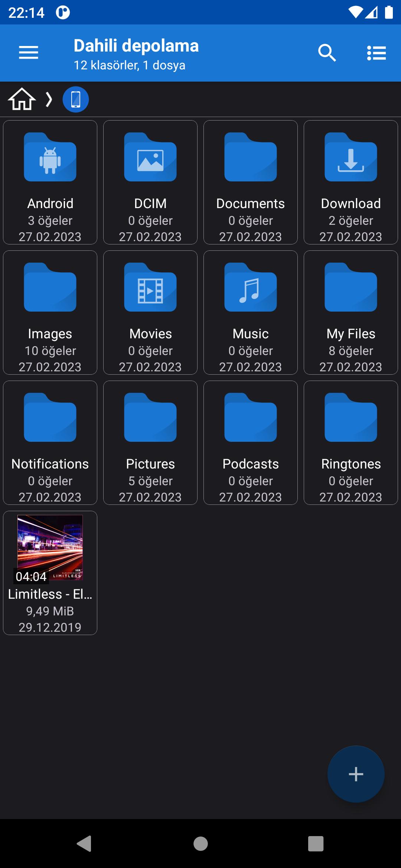Open the hamburger navigation menu
Screen dimensions: 401x868
(x=29, y=52)
